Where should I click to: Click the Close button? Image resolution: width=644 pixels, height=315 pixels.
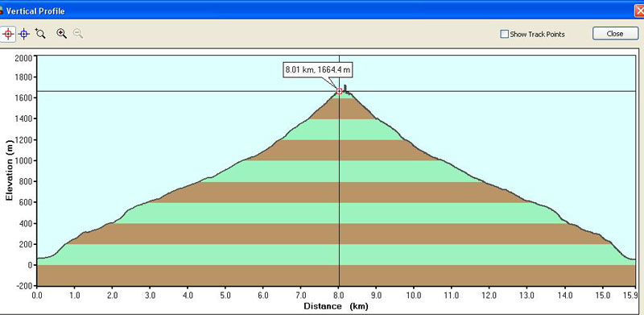(614, 34)
